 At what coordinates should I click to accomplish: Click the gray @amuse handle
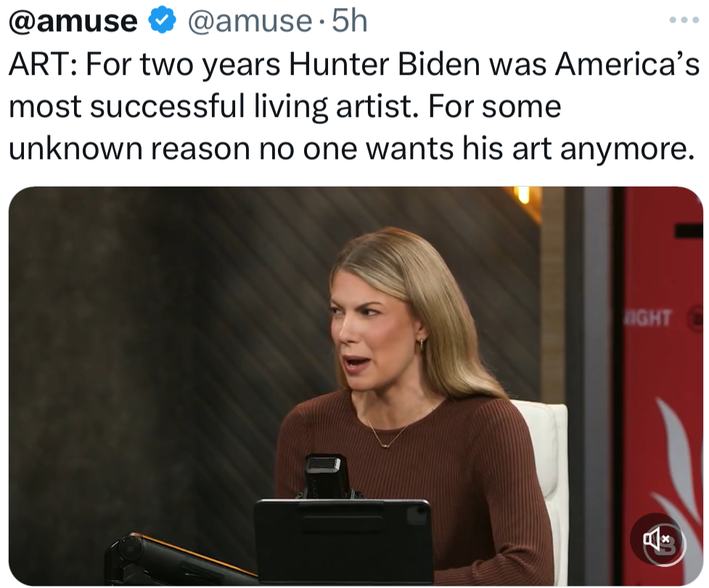[250, 22]
